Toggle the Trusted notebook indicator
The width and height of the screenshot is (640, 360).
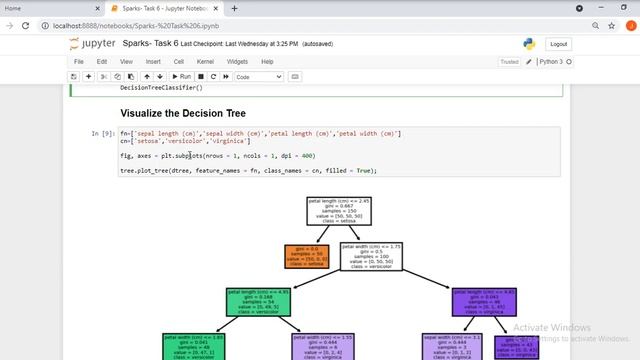[509, 62]
